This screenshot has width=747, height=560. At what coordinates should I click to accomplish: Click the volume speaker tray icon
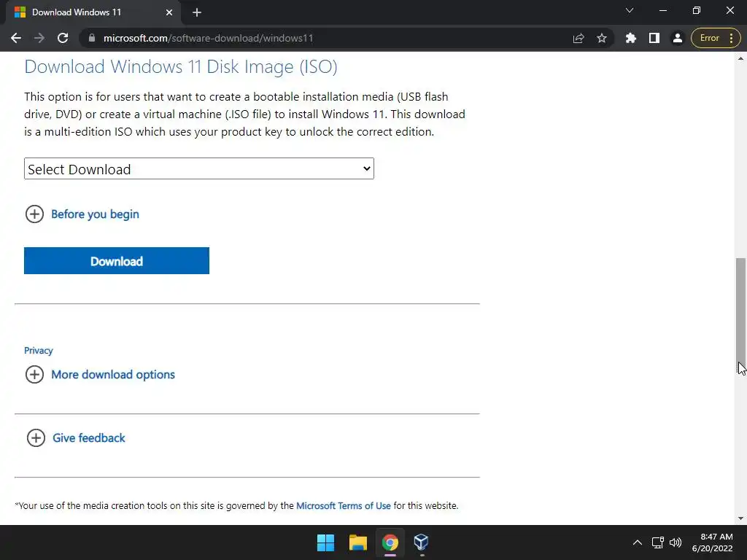[676, 542]
